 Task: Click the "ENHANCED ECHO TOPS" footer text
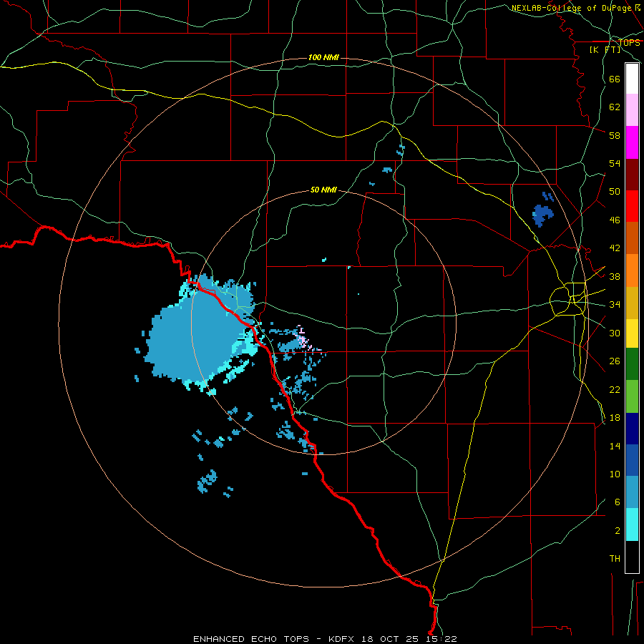(x=251, y=639)
